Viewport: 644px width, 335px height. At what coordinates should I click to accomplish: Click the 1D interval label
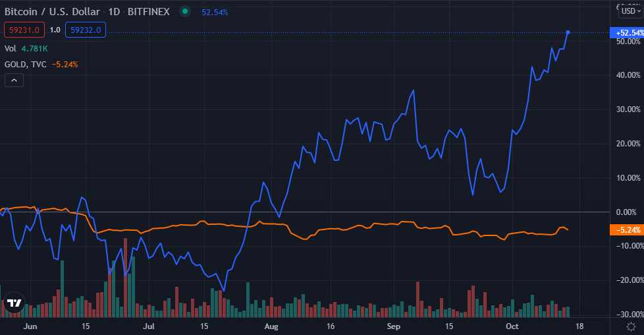tap(114, 11)
